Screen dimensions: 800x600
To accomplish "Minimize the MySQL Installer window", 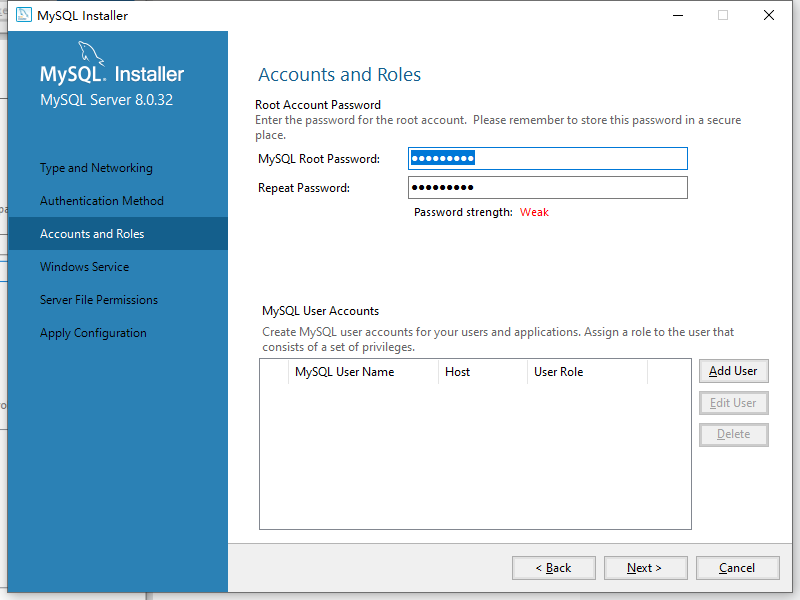I will pyautogui.click(x=678, y=15).
